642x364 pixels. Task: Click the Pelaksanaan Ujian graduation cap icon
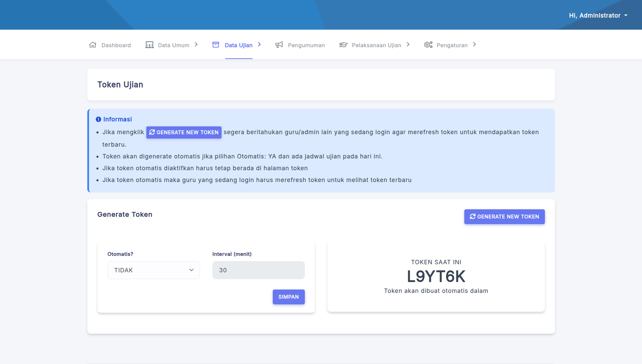(343, 45)
